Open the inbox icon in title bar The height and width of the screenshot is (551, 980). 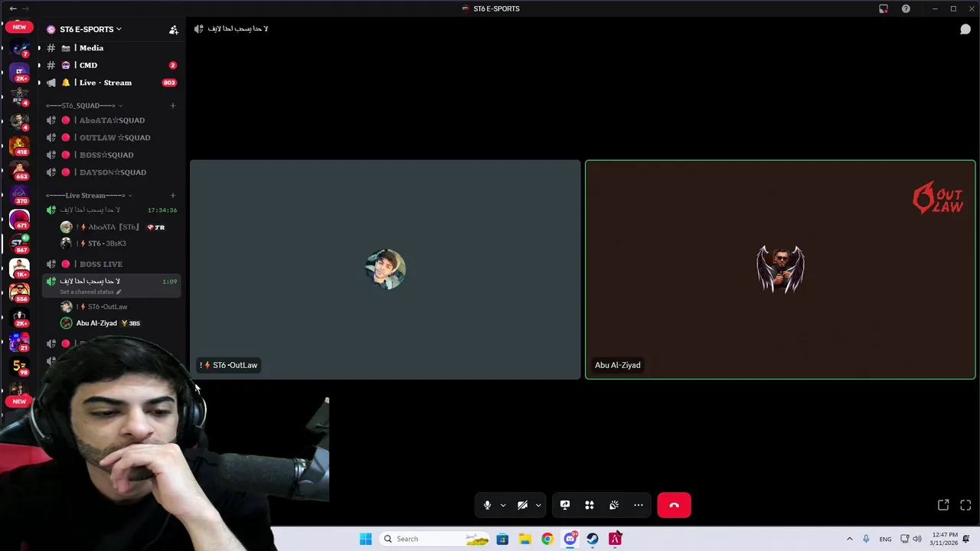pyautogui.click(x=884, y=8)
